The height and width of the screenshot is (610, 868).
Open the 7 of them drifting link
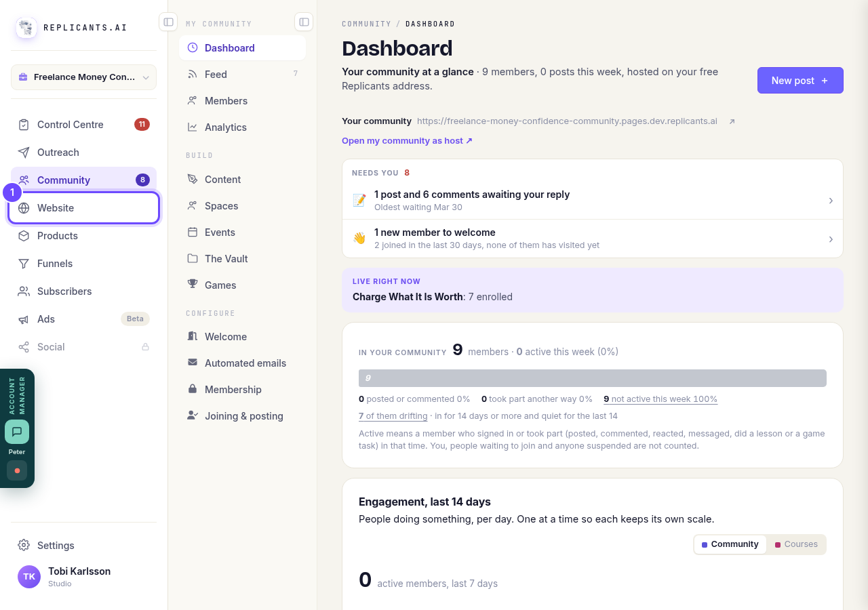393,416
